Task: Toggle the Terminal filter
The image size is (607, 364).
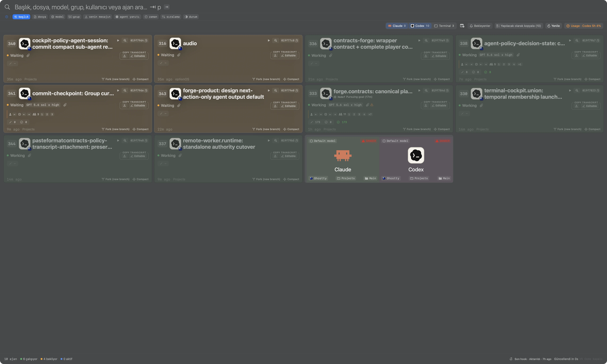Action: (444, 26)
